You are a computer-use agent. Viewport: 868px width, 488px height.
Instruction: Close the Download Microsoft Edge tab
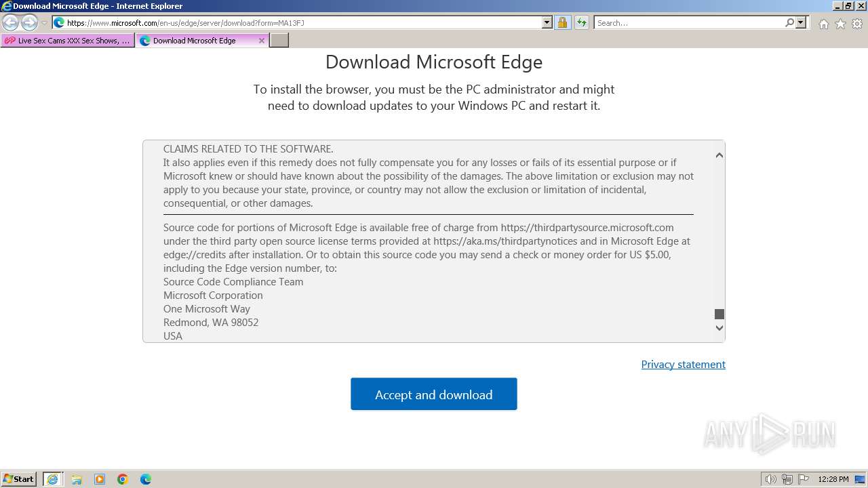(262, 41)
